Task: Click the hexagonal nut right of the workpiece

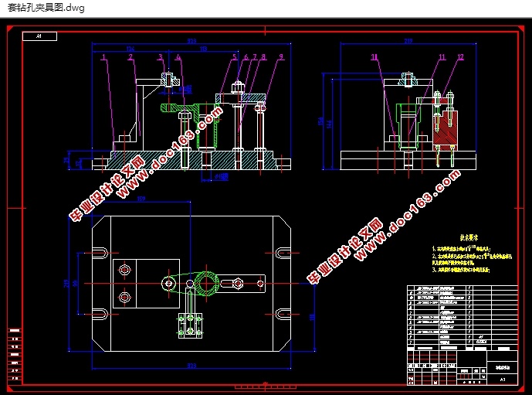Action: [x=239, y=284]
